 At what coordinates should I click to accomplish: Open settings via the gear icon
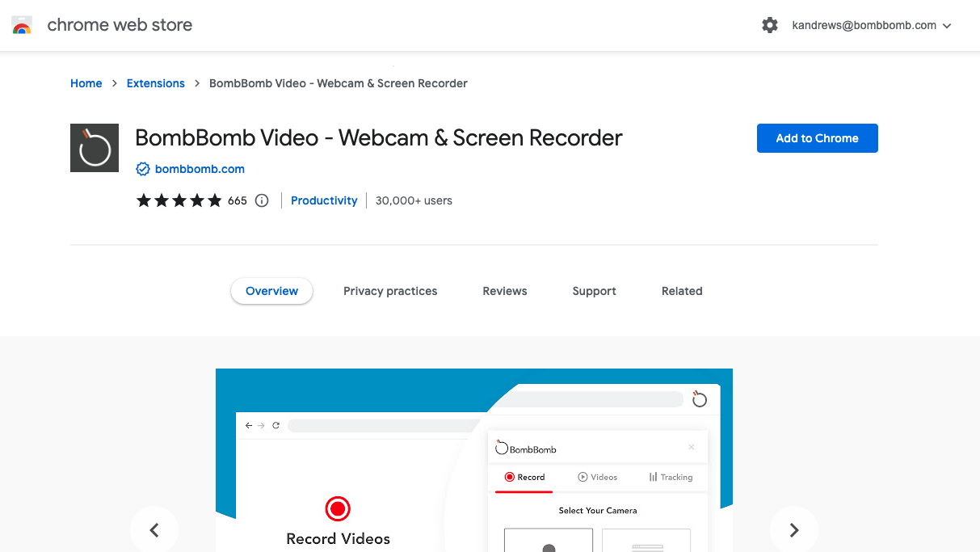[x=770, y=25]
